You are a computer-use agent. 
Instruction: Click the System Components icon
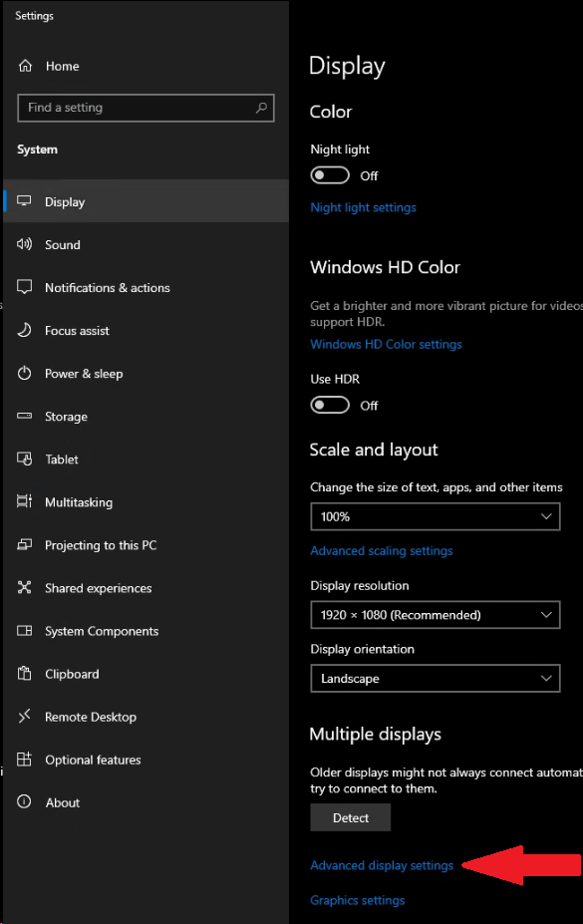(x=24, y=631)
